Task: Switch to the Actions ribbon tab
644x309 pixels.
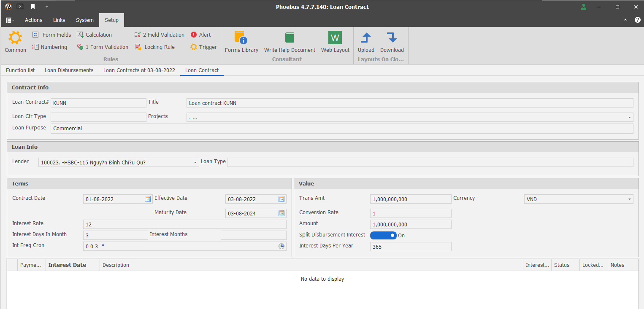Action: pyautogui.click(x=33, y=20)
